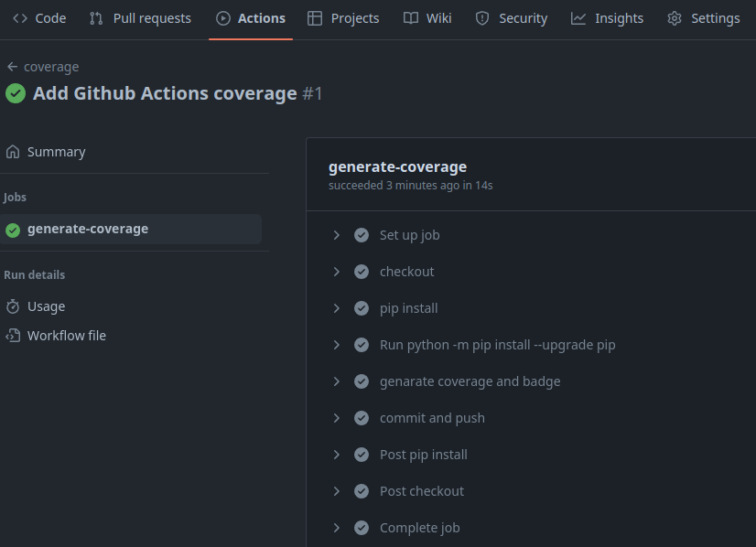Screen dimensions: 756x547
Task: Expand the checkout step chevron
Action: (x=337, y=272)
